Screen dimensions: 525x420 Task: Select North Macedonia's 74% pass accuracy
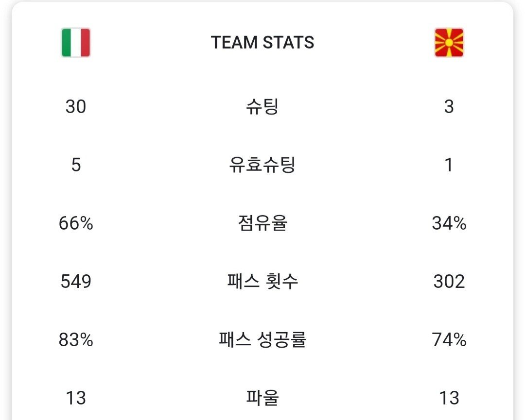pyautogui.click(x=449, y=339)
